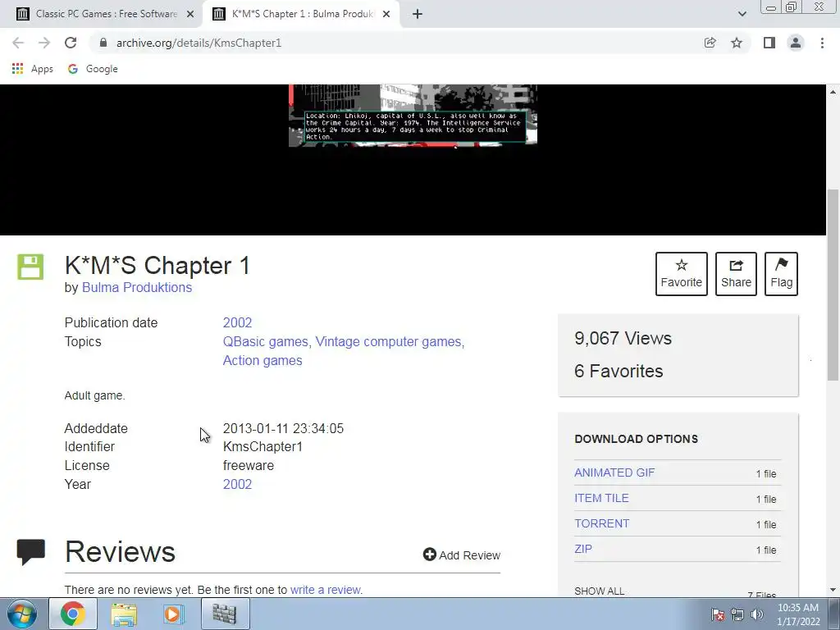Click the volume speaker tray icon
The height and width of the screenshot is (630, 840).
tap(757, 614)
